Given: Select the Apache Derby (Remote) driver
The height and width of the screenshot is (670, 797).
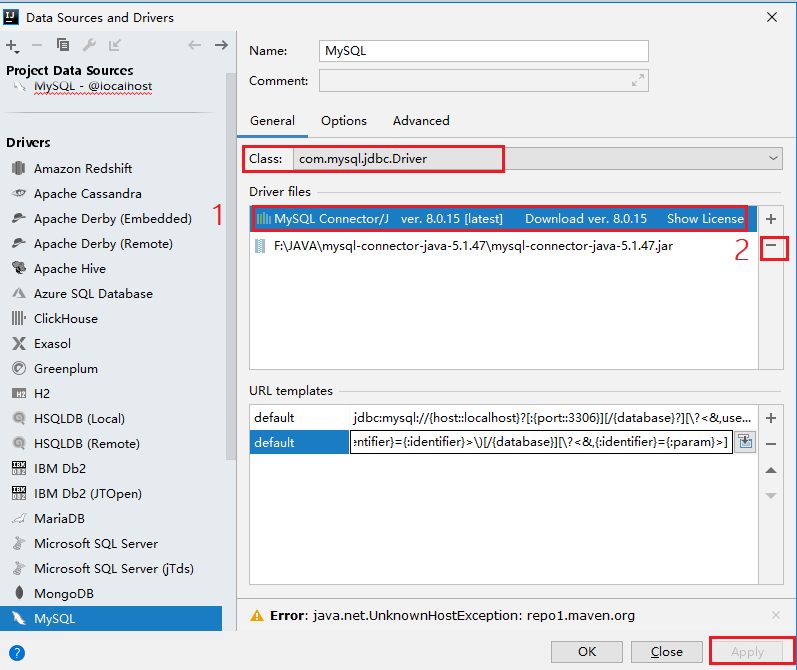Looking at the screenshot, I should [103, 243].
